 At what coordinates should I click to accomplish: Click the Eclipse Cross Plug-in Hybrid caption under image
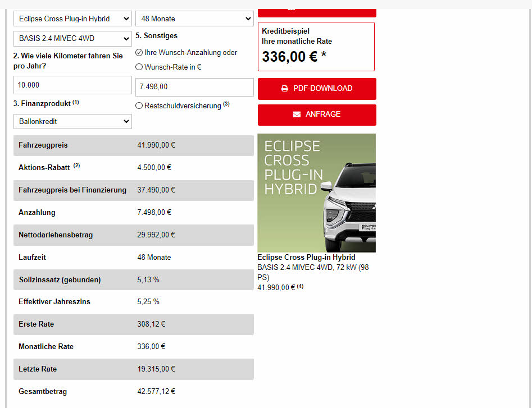(x=306, y=257)
